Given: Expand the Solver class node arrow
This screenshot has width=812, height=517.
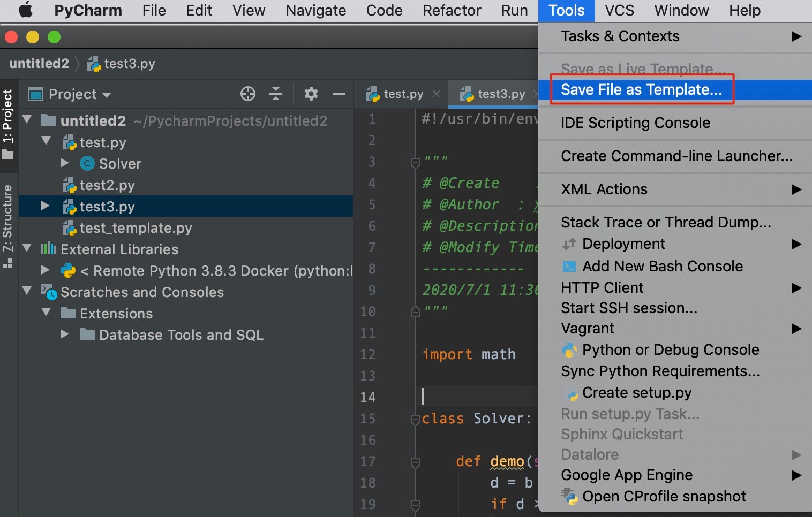Looking at the screenshot, I should 65,163.
